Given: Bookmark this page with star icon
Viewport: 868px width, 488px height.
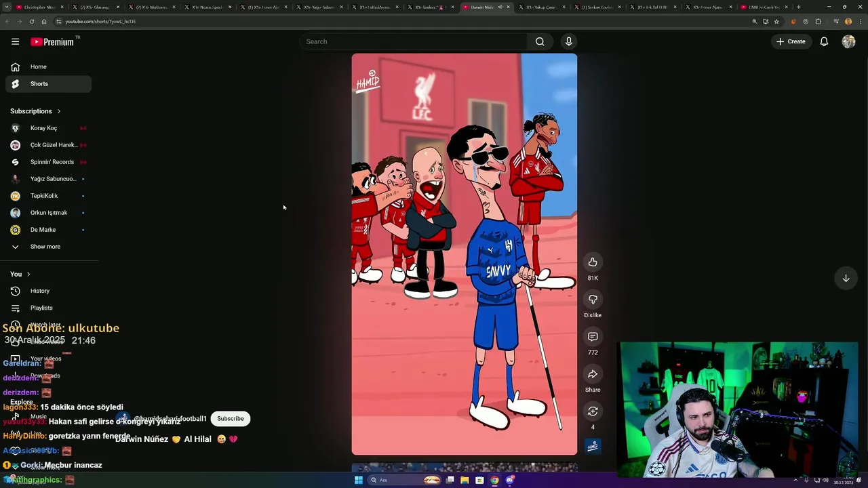Looking at the screenshot, I should pos(776,21).
